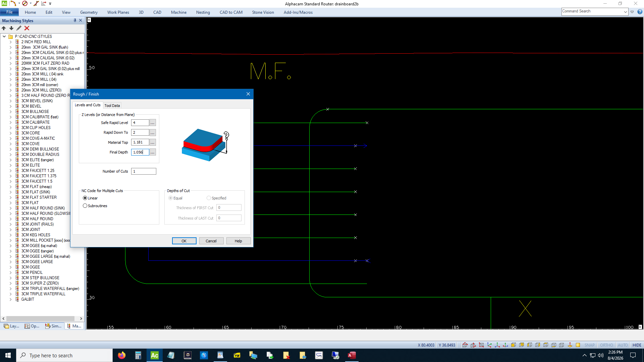This screenshot has height=362, width=644.
Task: Toggle ORTHO mode in status bar
Action: (x=606, y=345)
